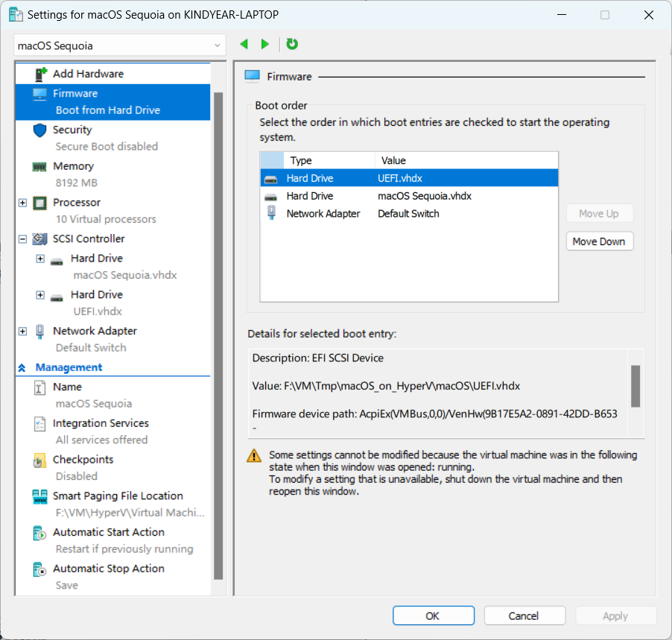This screenshot has width=672, height=640.
Task: Expand the UEFI.vhdx Hard Drive node
Action: coord(40,295)
